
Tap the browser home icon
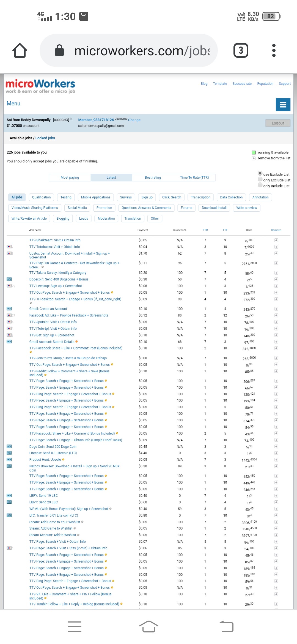click(20, 51)
